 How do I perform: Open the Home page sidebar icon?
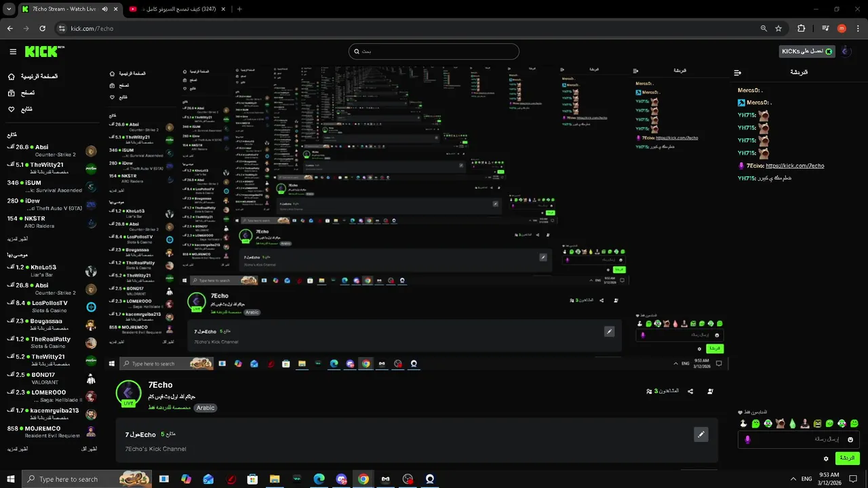12,77
